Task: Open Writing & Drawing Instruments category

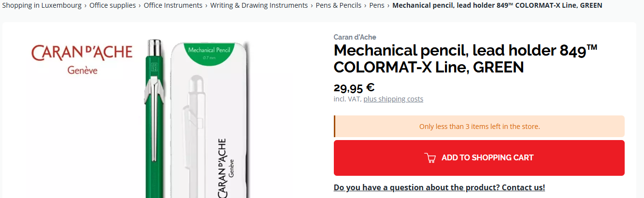Action: coord(259,5)
